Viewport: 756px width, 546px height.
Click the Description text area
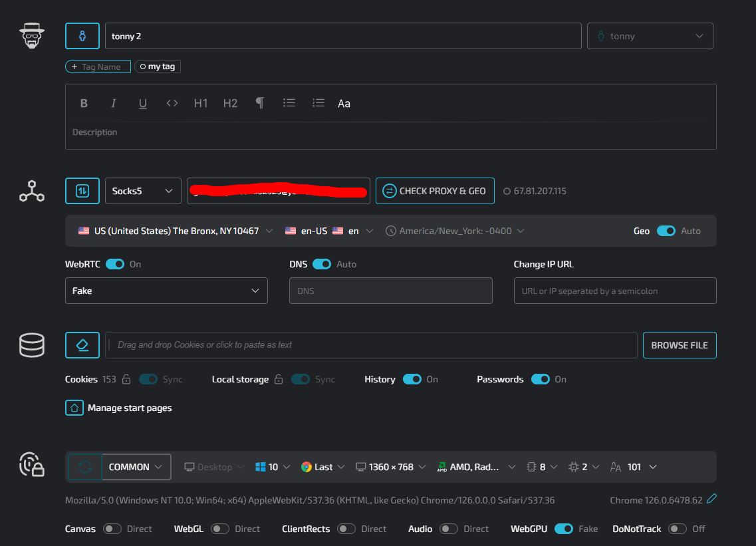(x=390, y=132)
